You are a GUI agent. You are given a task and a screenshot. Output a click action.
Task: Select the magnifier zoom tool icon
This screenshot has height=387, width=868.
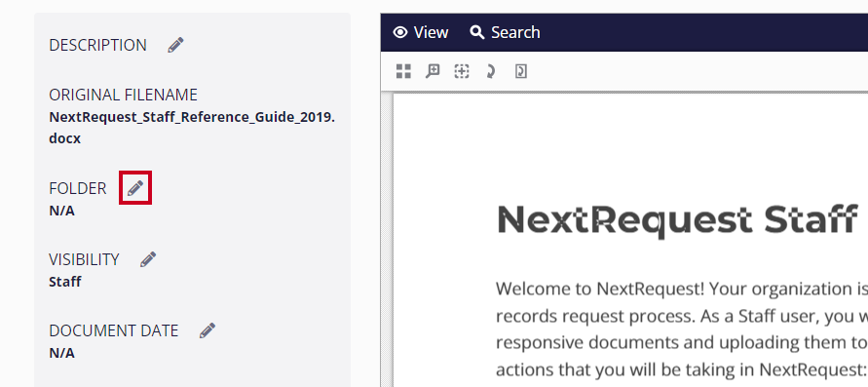pyautogui.click(x=433, y=71)
